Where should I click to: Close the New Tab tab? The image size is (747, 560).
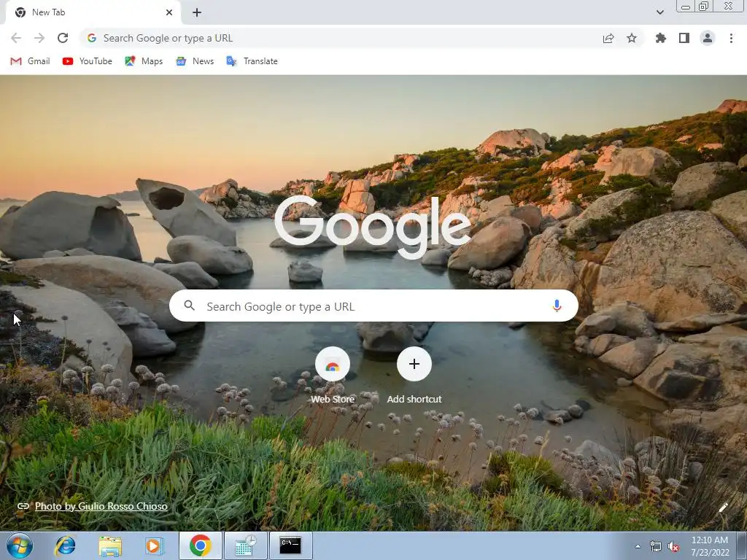tap(169, 12)
